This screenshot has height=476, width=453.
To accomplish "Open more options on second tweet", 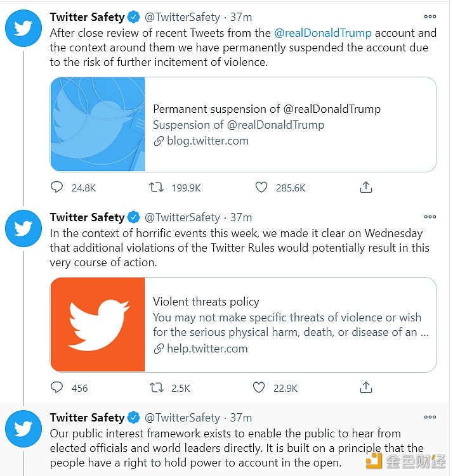I will pyautogui.click(x=430, y=217).
